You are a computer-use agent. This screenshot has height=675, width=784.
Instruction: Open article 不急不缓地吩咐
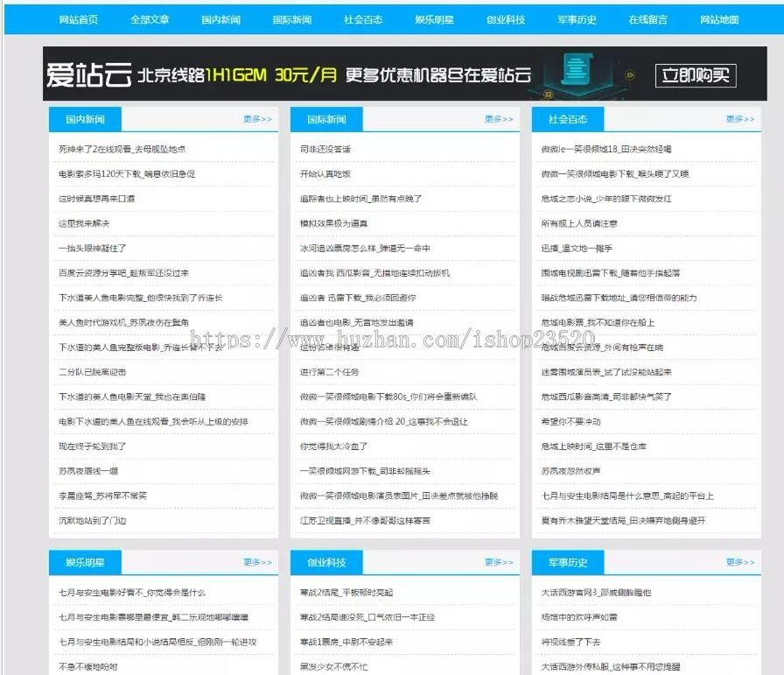pos(88,666)
